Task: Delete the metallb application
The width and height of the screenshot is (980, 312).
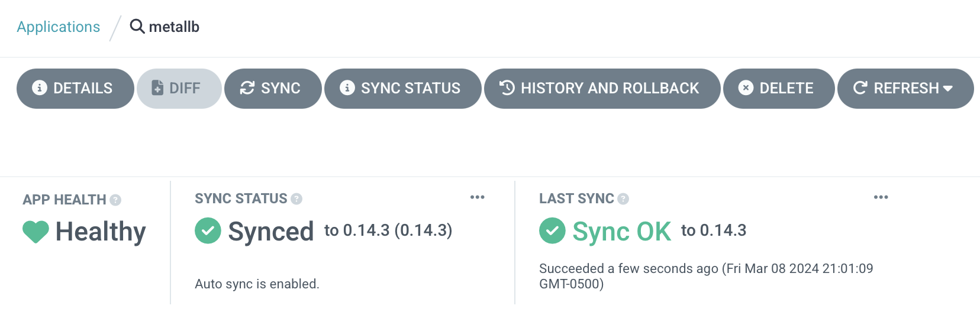Action: (x=779, y=89)
